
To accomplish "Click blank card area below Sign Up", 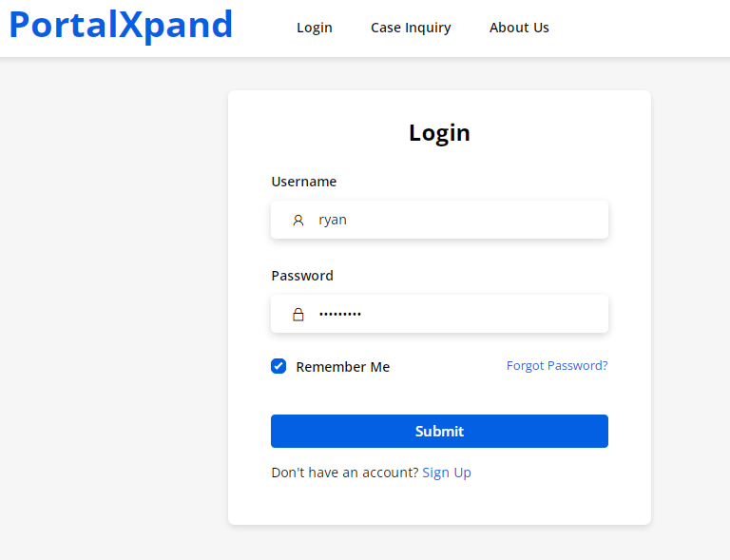I will point(439,504).
